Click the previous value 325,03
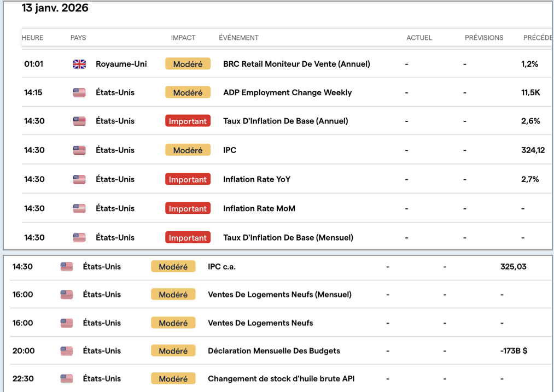The height and width of the screenshot is (392, 554). click(x=514, y=267)
